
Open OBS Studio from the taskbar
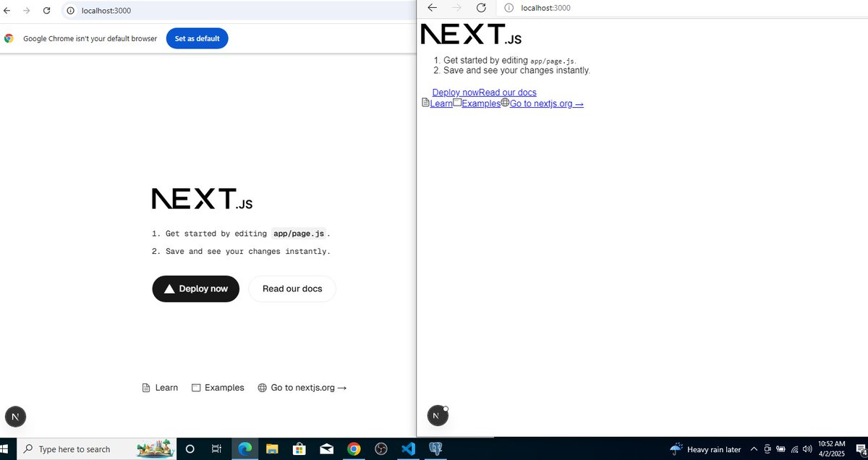[380, 449]
